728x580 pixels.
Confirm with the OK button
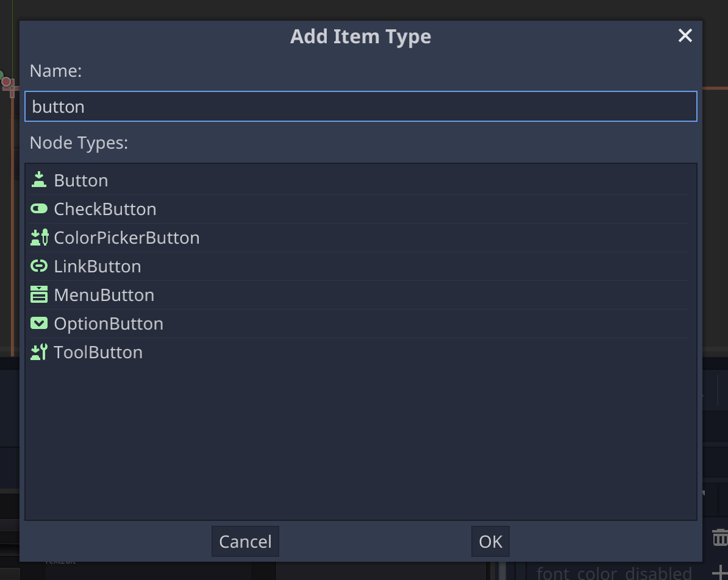coord(490,542)
